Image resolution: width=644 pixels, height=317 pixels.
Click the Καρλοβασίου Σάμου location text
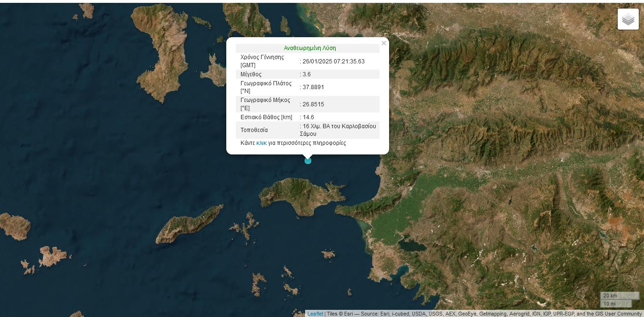[x=338, y=130]
